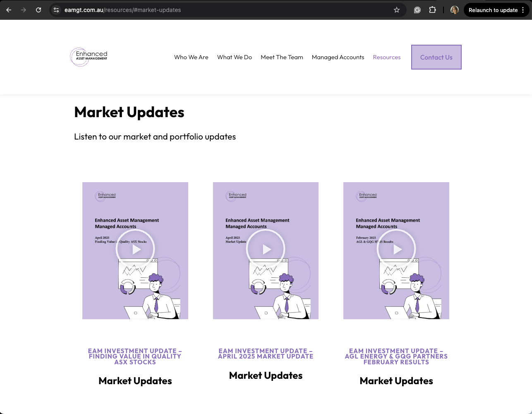532x414 pixels.
Task: Click the Contact Us button
Action: [436, 57]
